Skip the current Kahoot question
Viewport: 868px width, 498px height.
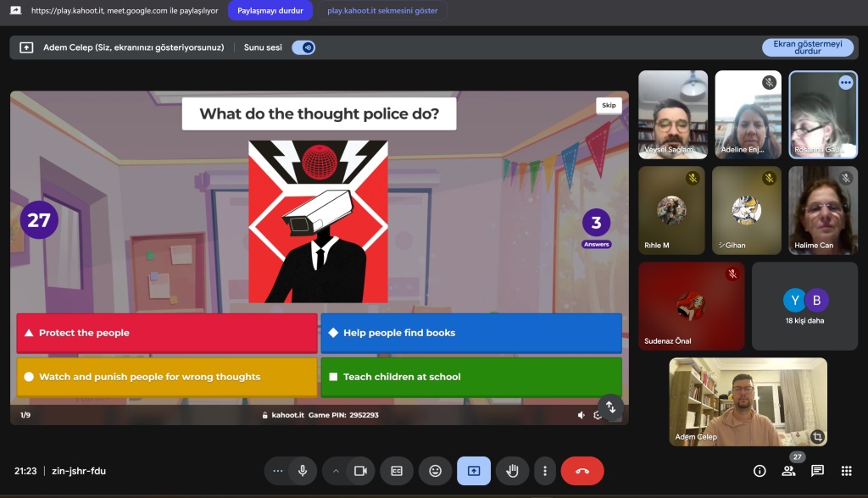tap(609, 105)
